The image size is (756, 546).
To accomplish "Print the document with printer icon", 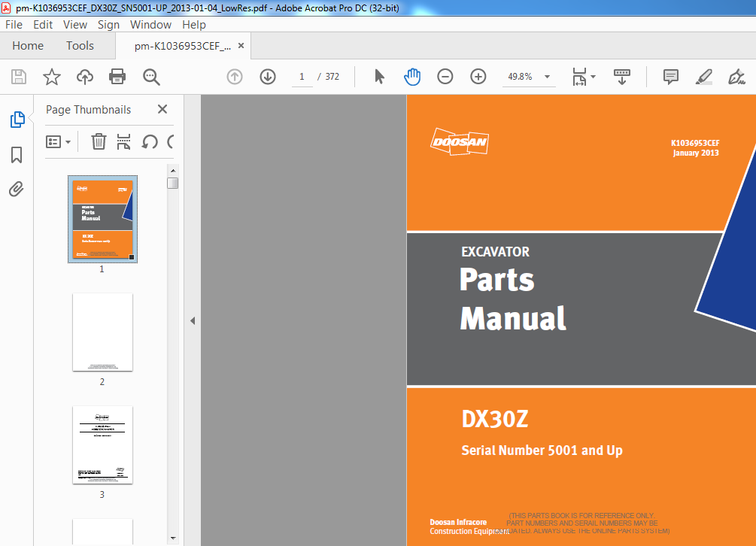I will click(x=117, y=77).
